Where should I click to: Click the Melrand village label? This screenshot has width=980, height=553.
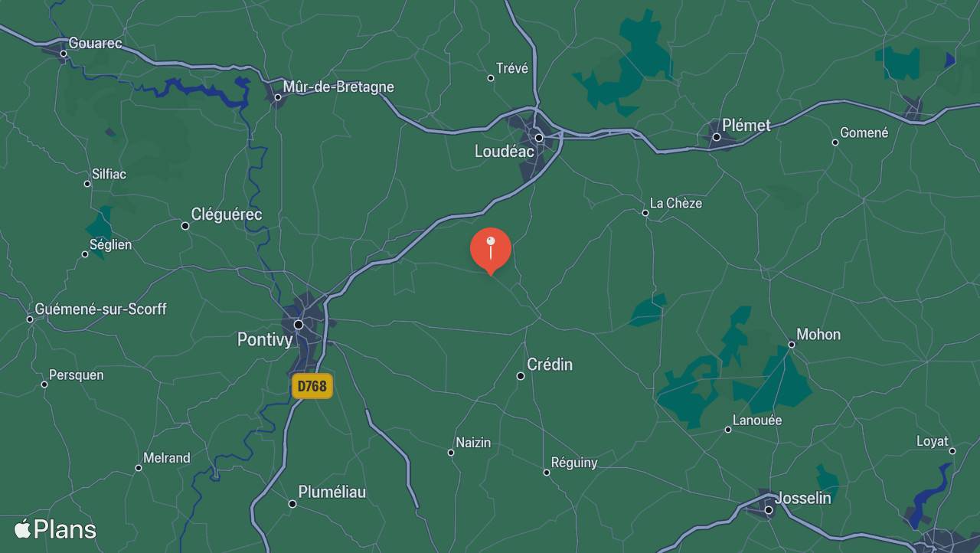[167, 458]
